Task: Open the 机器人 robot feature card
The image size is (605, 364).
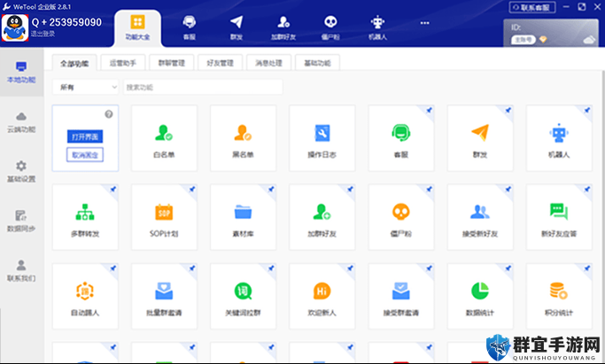Action: coord(559,138)
